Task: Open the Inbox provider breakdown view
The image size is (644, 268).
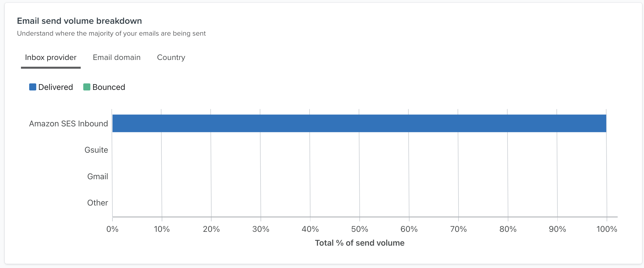Action: [x=50, y=57]
